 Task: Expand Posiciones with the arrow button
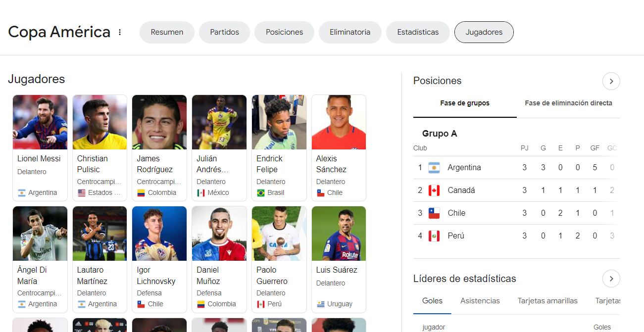point(611,81)
